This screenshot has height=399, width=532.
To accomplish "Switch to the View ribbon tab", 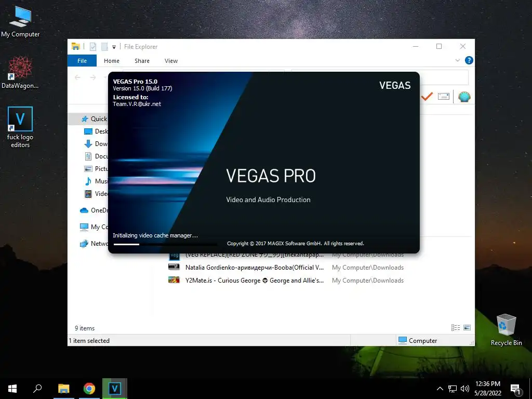I will click(x=171, y=61).
